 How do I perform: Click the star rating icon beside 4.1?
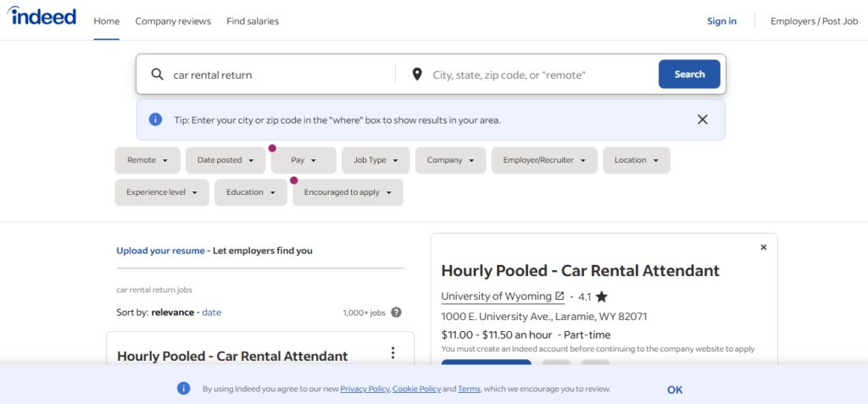(602, 296)
